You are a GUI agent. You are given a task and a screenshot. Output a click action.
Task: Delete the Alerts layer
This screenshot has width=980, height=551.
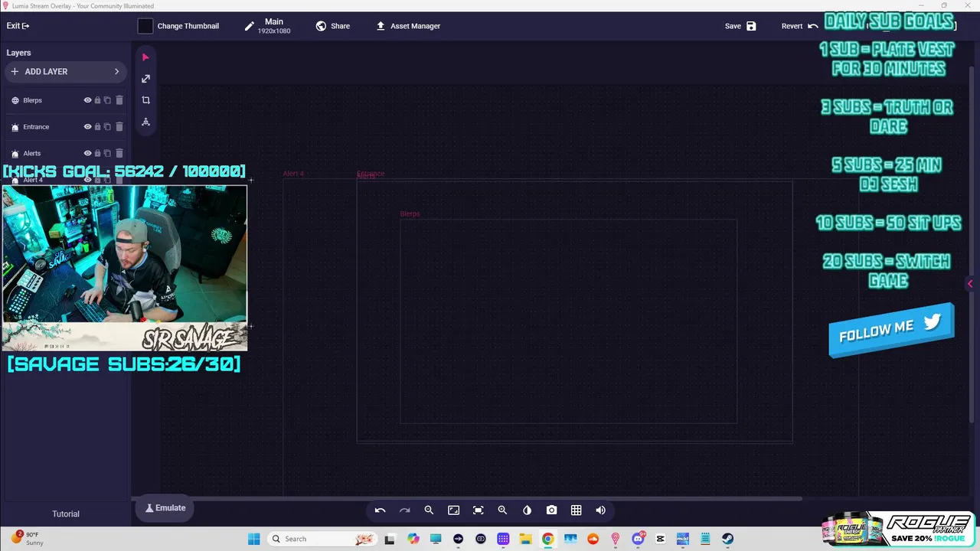[119, 153]
